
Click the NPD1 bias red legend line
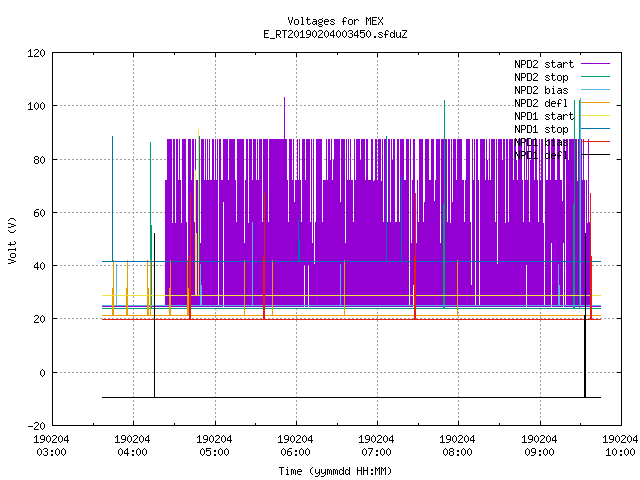pyautogui.click(x=595, y=142)
